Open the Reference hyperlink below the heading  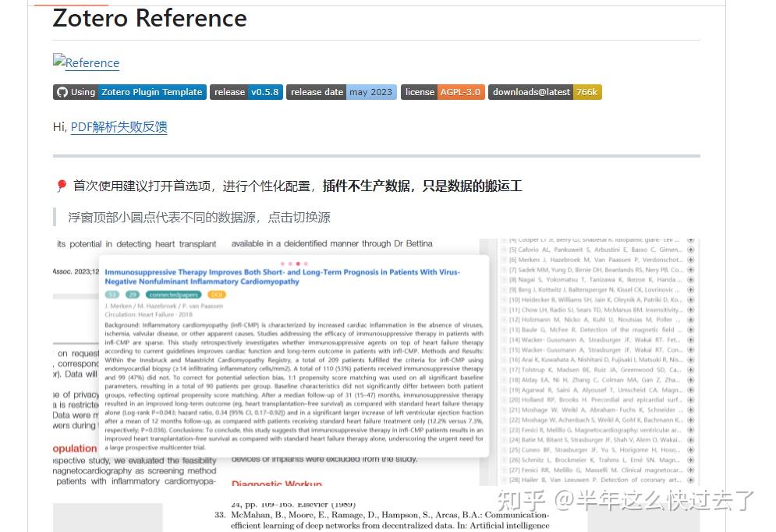(x=86, y=63)
